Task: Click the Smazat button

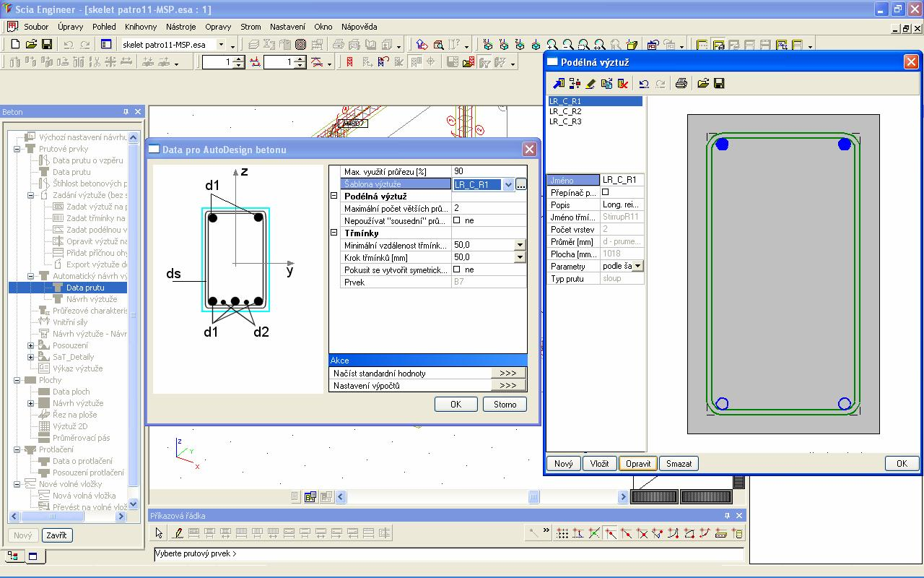Action: coord(679,464)
